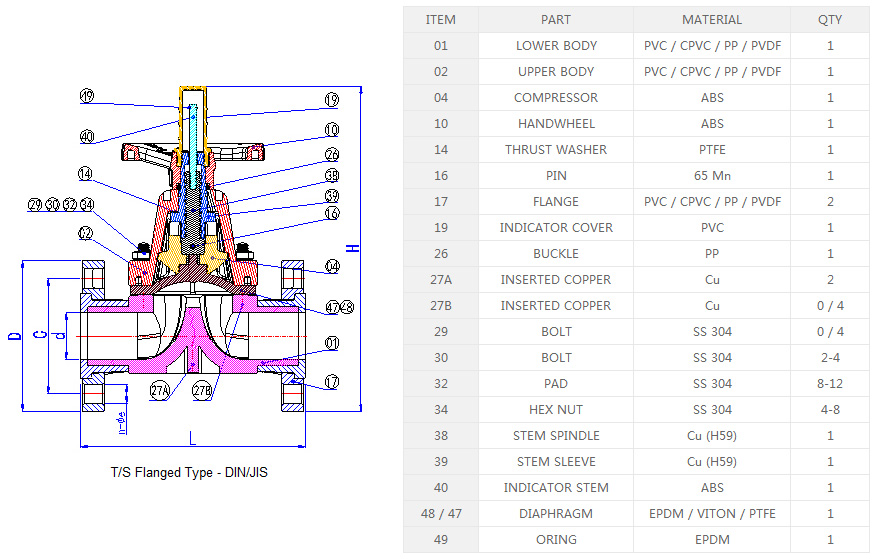Select callout bubble 01 for the lower body
Screen dimensions: 877x559
tap(331, 343)
